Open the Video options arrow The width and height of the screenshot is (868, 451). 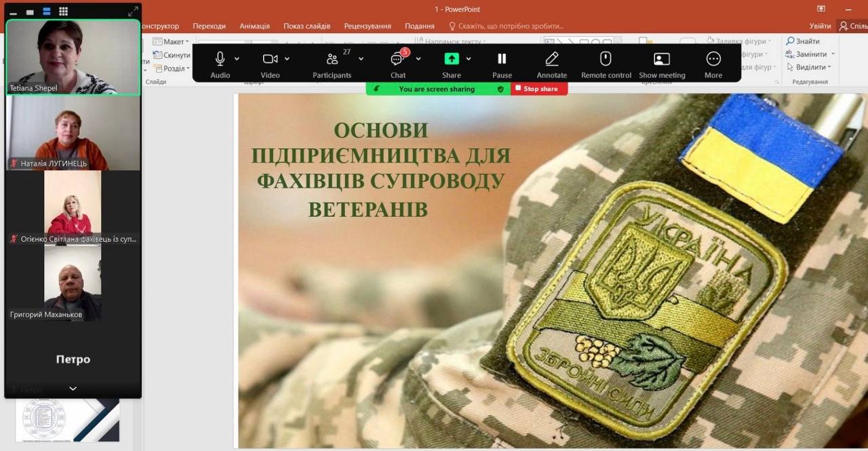pyautogui.click(x=287, y=59)
